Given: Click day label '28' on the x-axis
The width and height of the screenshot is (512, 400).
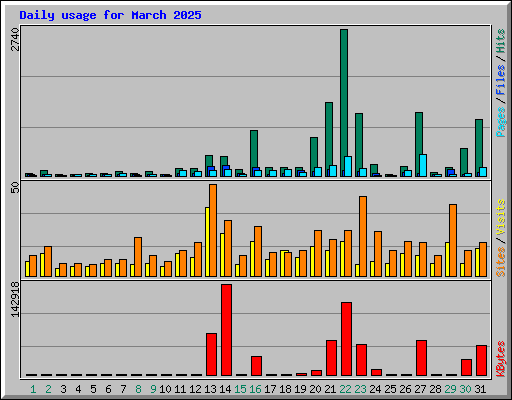Looking at the screenshot, I should 435,389.
